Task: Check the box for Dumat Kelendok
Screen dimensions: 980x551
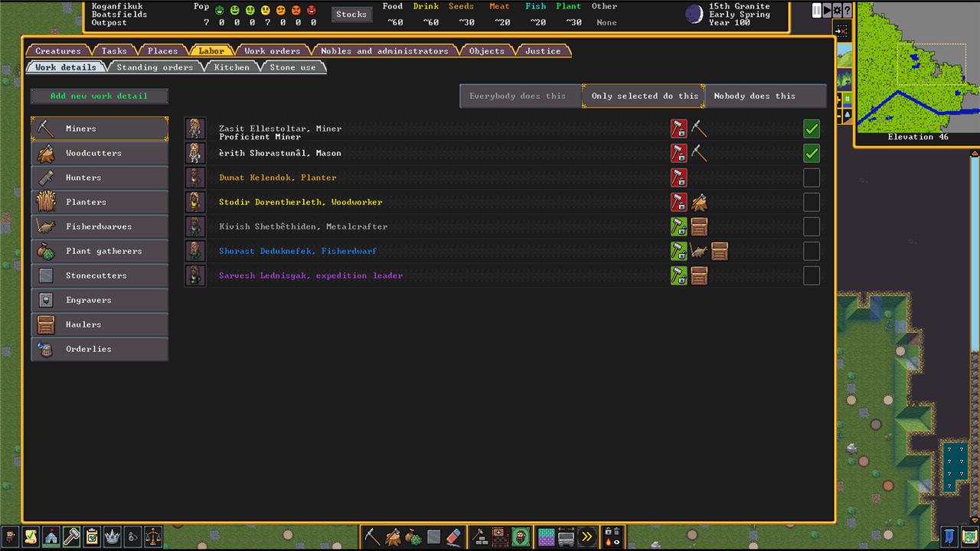Action: click(x=812, y=178)
